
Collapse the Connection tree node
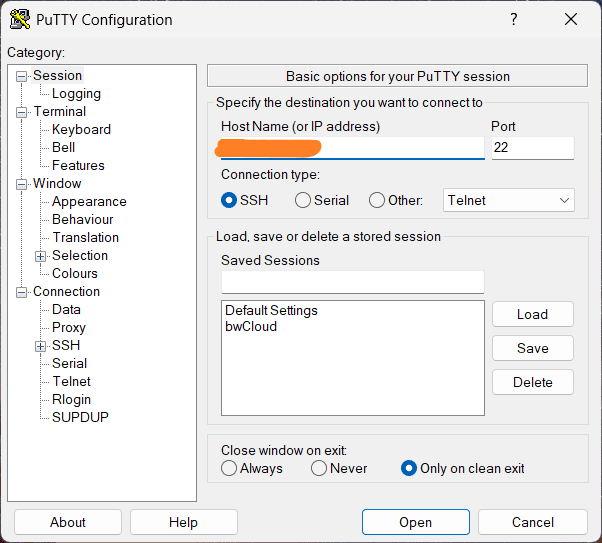[21, 293]
